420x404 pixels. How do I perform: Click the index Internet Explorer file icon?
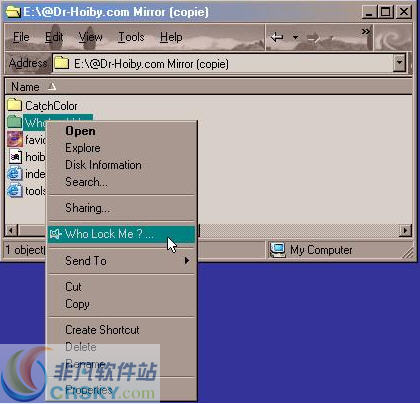pyautogui.click(x=15, y=174)
